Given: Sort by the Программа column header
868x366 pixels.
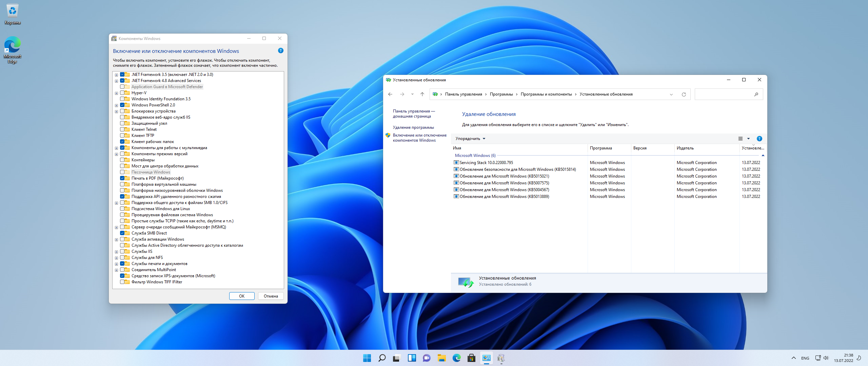Looking at the screenshot, I should pos(609,148).
